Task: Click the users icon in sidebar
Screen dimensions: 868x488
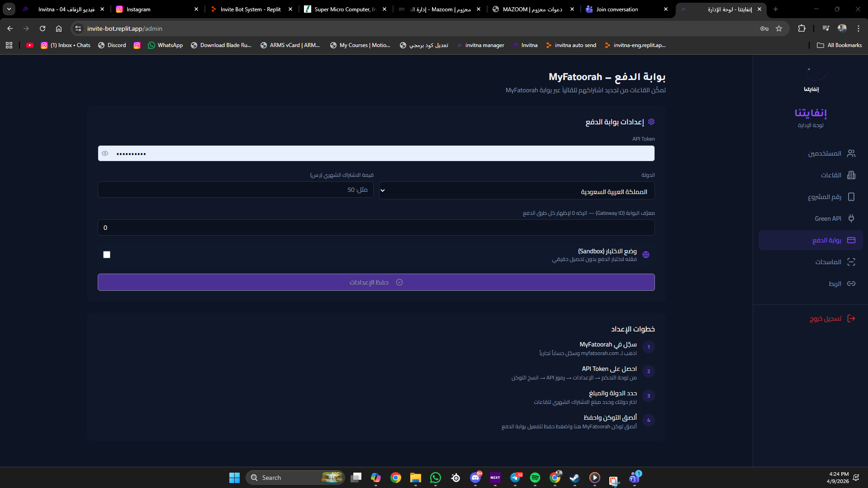Action: pos(851,153)
